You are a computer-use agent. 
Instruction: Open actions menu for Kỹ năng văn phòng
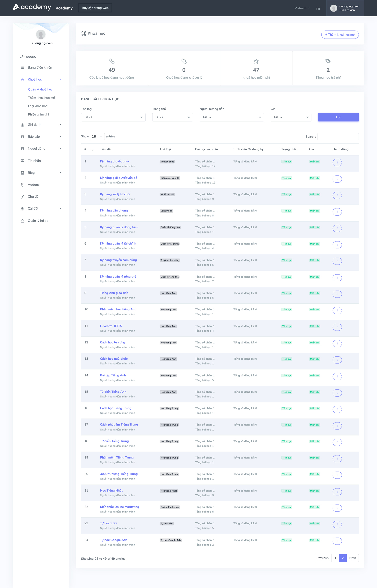tap(337, 212)
